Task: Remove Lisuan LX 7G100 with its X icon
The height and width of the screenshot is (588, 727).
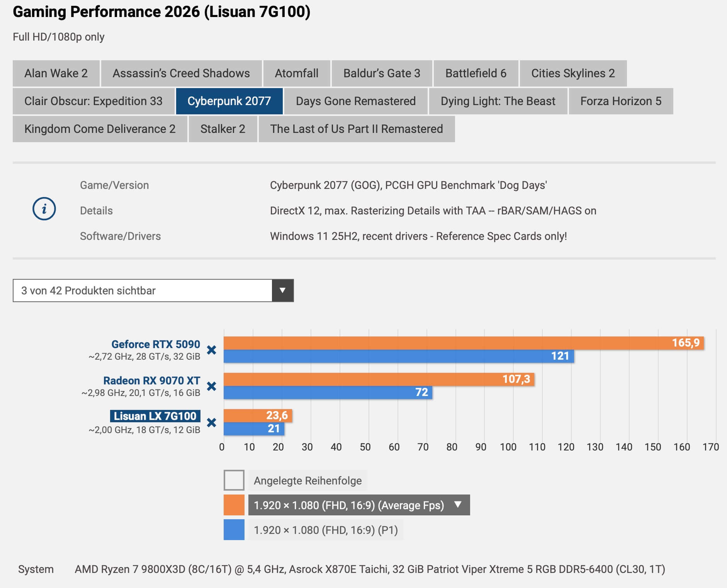Action: click(x=211, y=423)
